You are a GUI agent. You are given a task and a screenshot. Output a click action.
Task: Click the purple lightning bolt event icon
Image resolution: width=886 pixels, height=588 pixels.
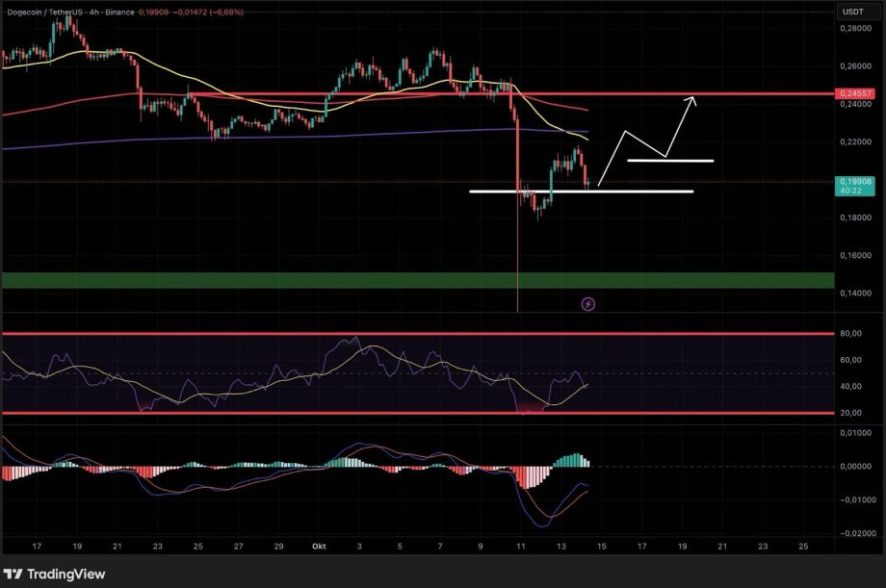[588, 304]
